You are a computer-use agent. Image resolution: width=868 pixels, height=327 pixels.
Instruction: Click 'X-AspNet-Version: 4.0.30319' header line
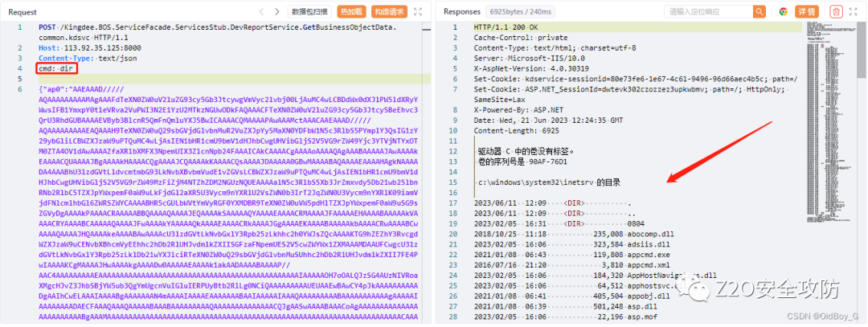(x=531, y=68)
